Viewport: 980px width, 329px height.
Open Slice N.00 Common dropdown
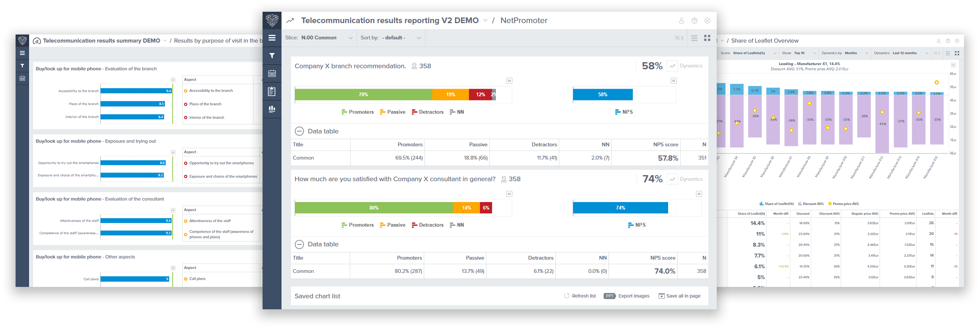pyautogui.click(x=319, y=38)
